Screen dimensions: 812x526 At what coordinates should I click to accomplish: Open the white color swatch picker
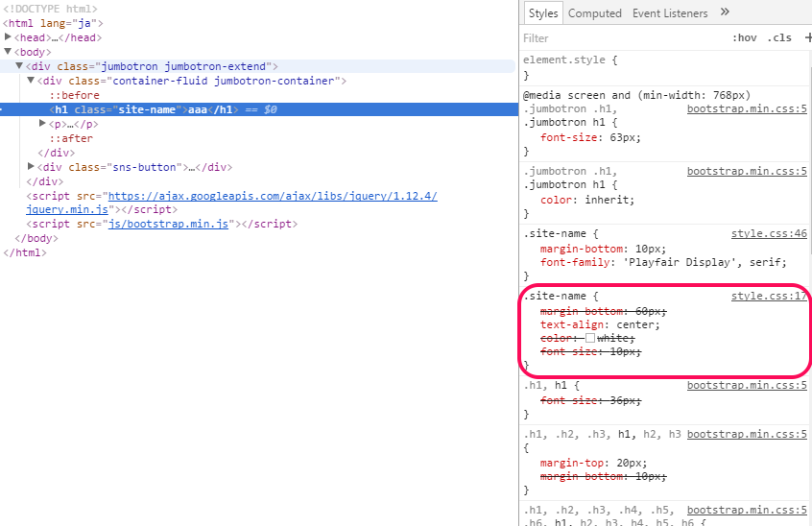click(x=590, y=339)
